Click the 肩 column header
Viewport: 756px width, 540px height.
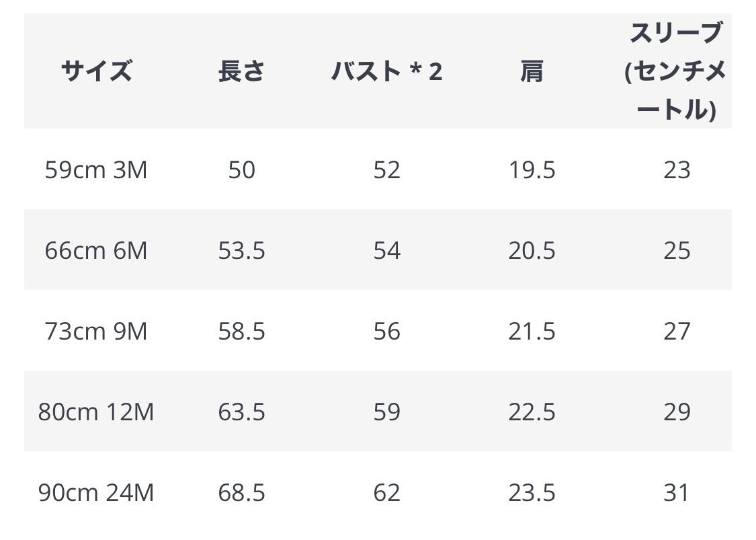pyautogui.click(x=532, y=71)
